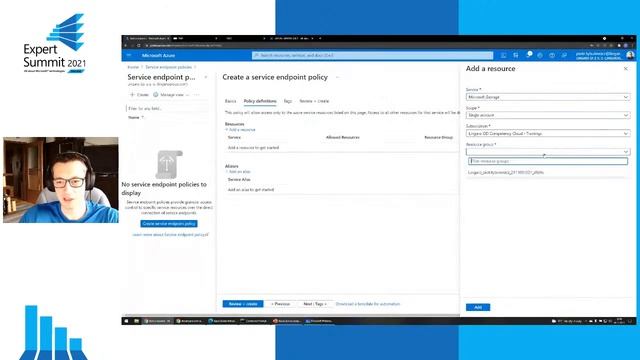The image size is (640, 360).
Task: Open Cloud Shell from the Azure header
Action: [504, 55]
